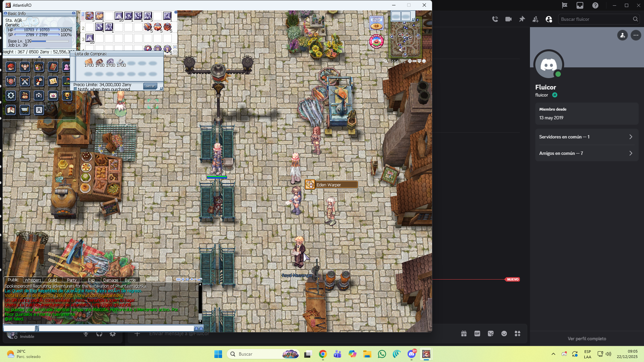Open the world map parchment icon
This screenshot has height=362, width=644.
pyautogui.click(x=53, y=81)
